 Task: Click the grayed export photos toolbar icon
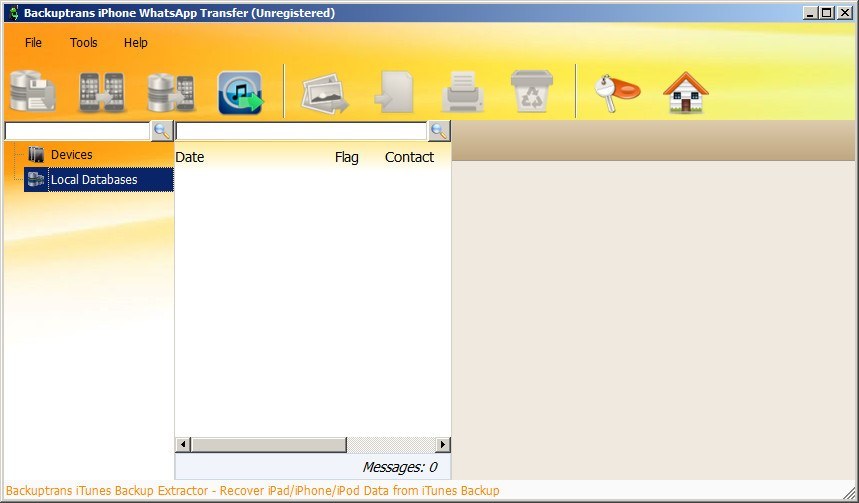tap(325, 93)
